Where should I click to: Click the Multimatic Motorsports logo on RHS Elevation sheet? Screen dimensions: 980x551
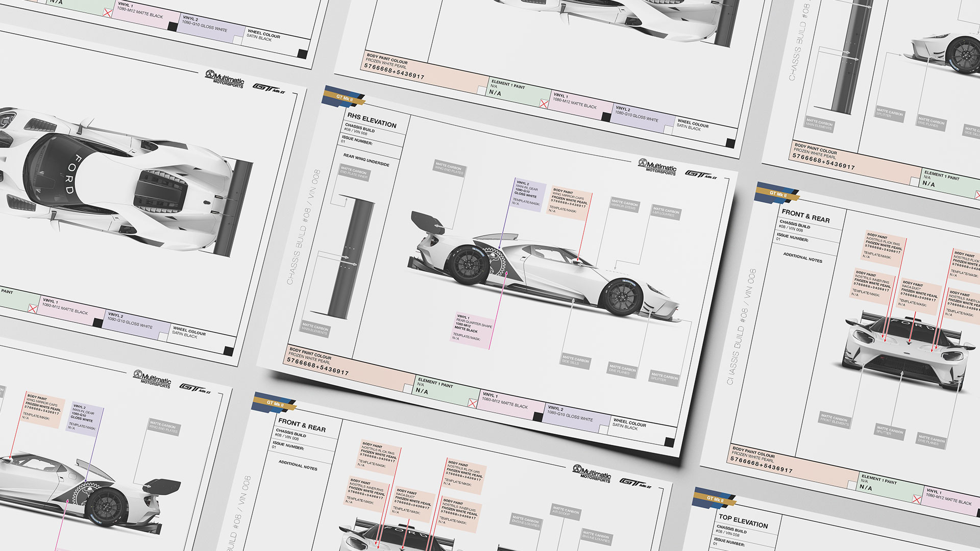click(657, 167)
